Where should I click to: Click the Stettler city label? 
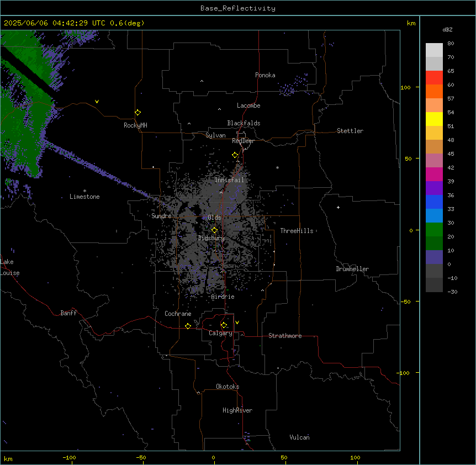pos(350,131)
